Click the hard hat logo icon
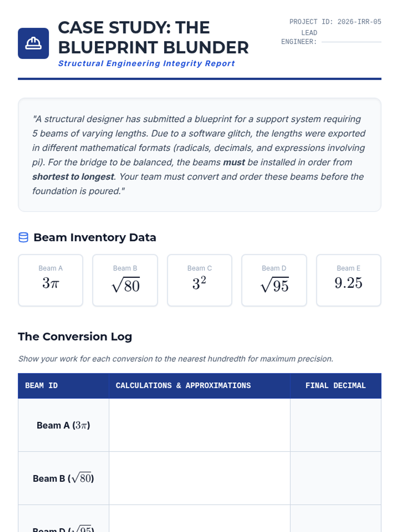 (33, 43)
